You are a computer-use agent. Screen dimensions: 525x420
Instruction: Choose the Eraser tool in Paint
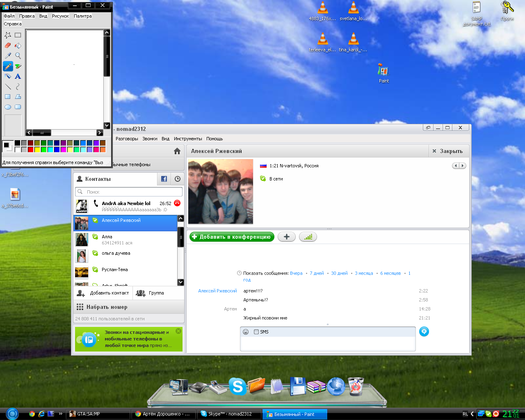tap(8, 46)
